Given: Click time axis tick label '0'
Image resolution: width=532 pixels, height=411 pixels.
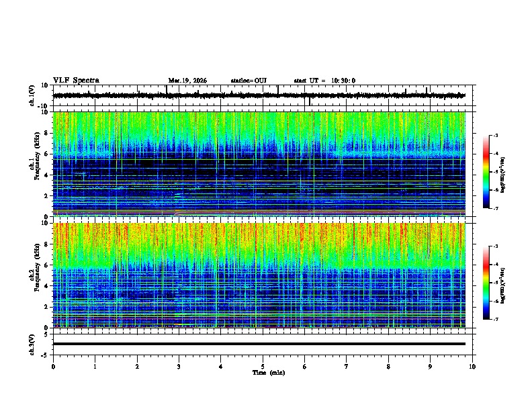Looking at the screenshot, I should click(53, 367).
